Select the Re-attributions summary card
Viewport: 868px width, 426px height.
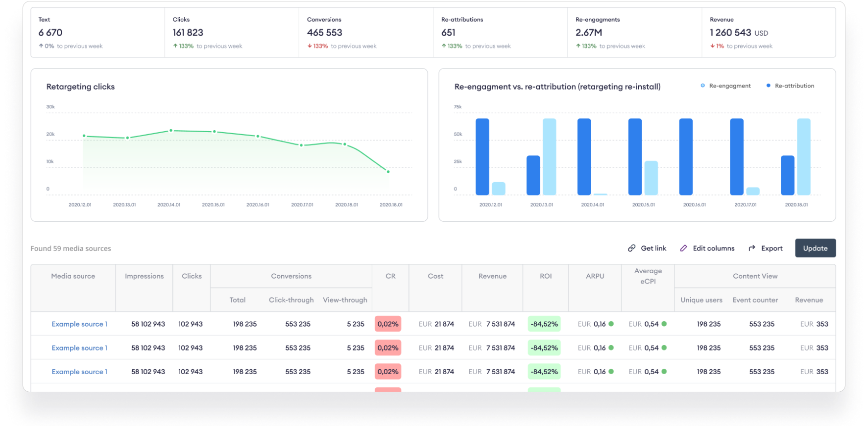[x=500, y=32]
